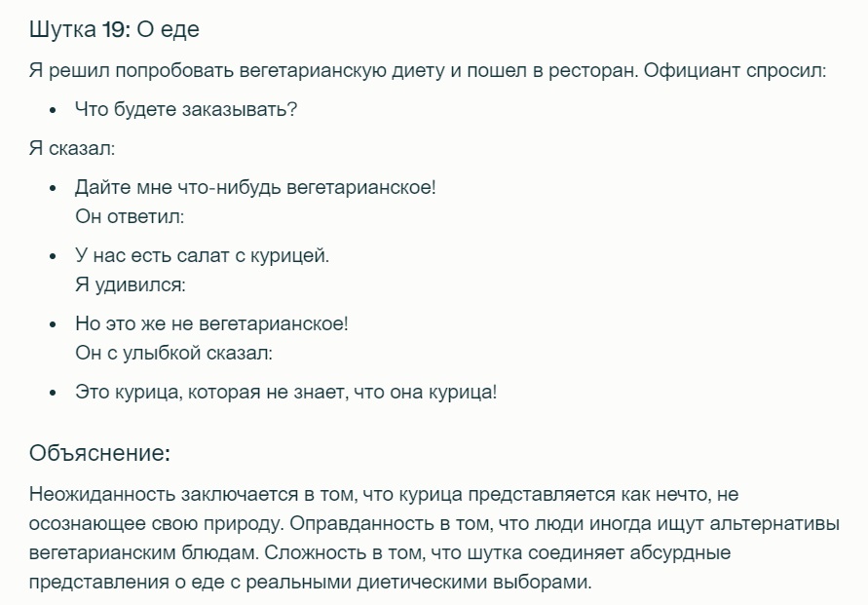Click the text "Я удивился:"
This screenshot has height=605, width=868.
(130, 285)
